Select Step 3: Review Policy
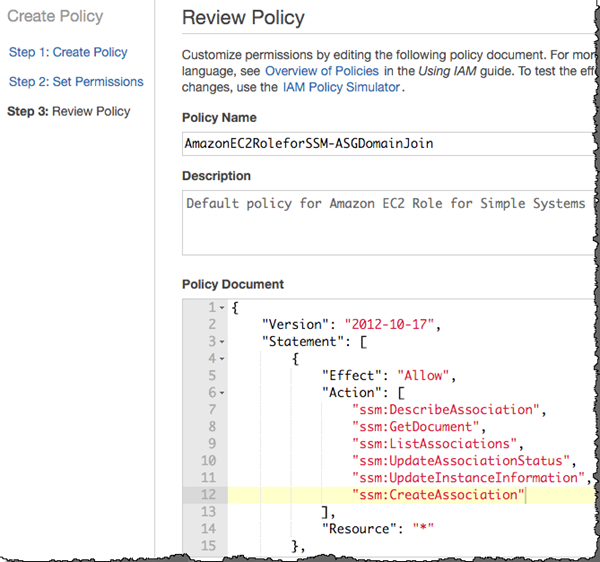 (x=69, y=111)
